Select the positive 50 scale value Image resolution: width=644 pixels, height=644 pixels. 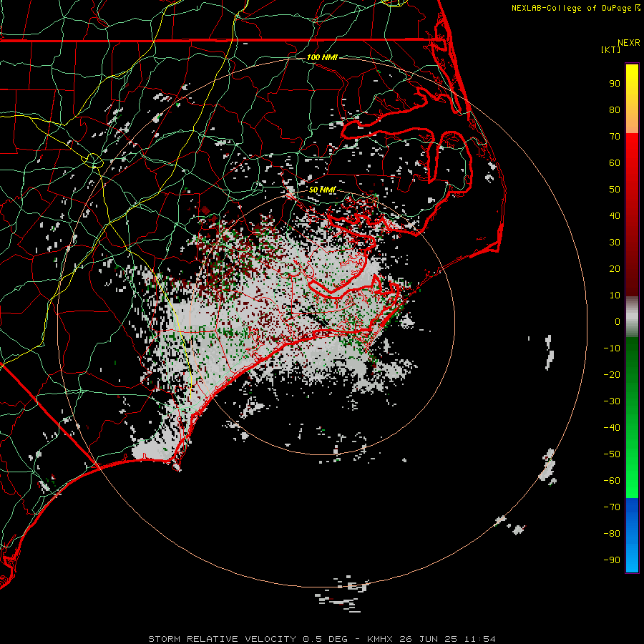[615, 190]
